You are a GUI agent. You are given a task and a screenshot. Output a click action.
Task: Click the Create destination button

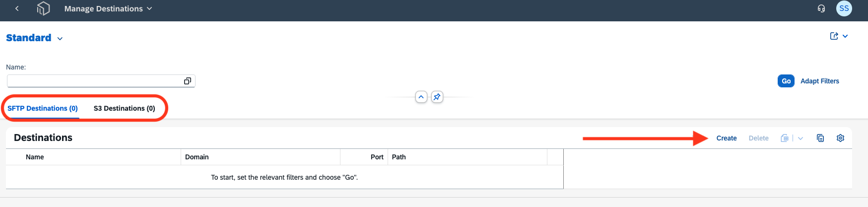click(727, 138)
